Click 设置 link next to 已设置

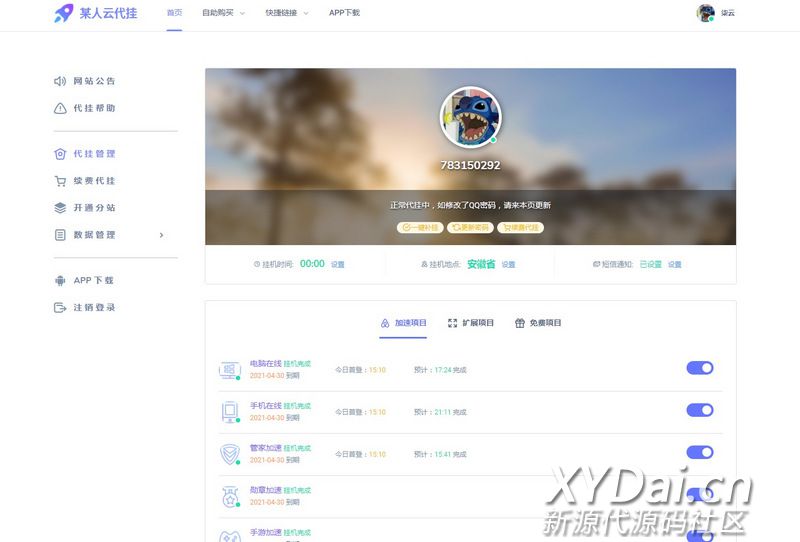pyautogui.click(x=674, y=264)
